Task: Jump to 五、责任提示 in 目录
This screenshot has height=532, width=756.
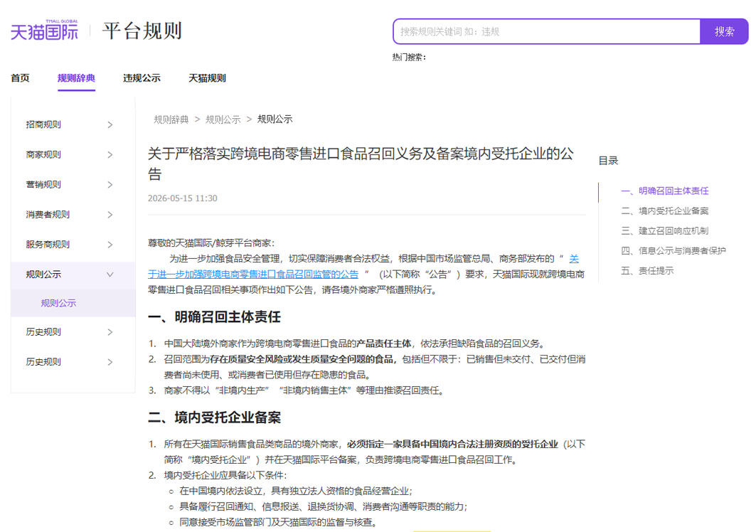Action: point(647,270)
